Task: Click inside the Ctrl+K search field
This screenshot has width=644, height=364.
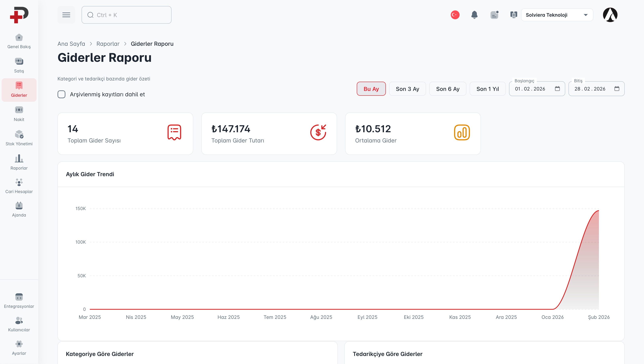Action: (x=126, y=15)
